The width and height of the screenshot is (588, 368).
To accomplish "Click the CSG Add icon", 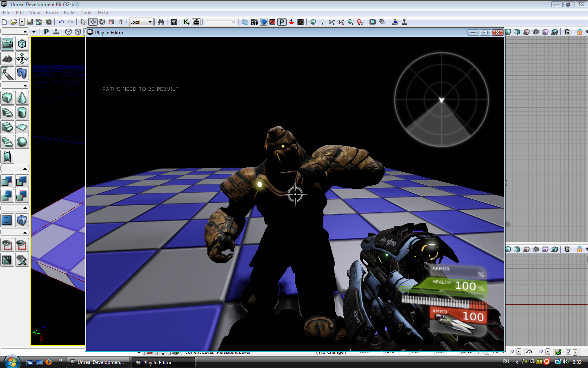I will [7, 181].
